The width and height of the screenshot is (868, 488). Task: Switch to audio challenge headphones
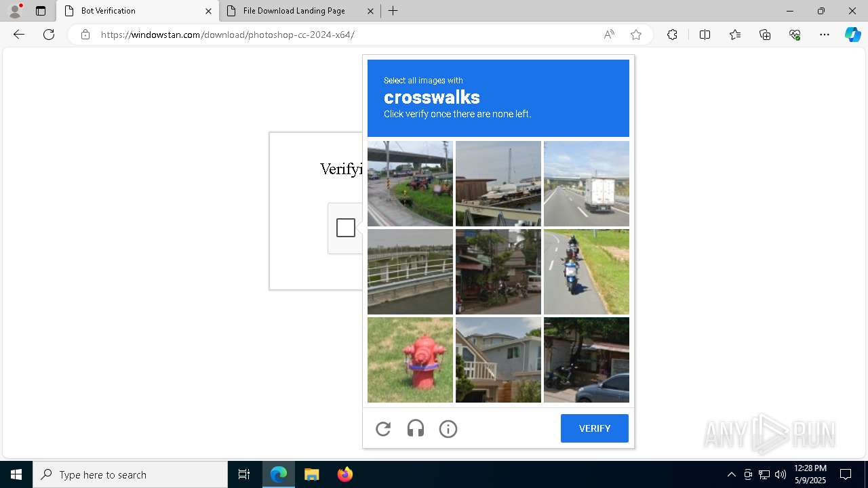[x=416, y=428]
